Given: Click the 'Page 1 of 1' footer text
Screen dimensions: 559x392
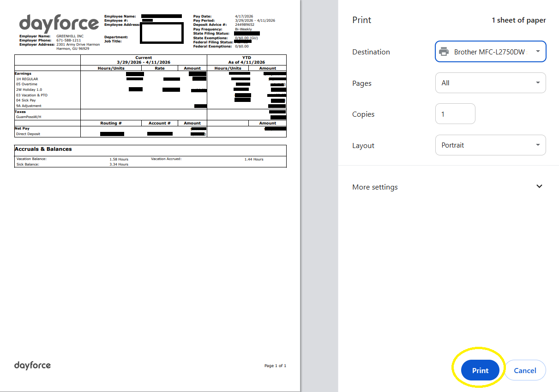Looking at the screenshot, I should point(275,366).
